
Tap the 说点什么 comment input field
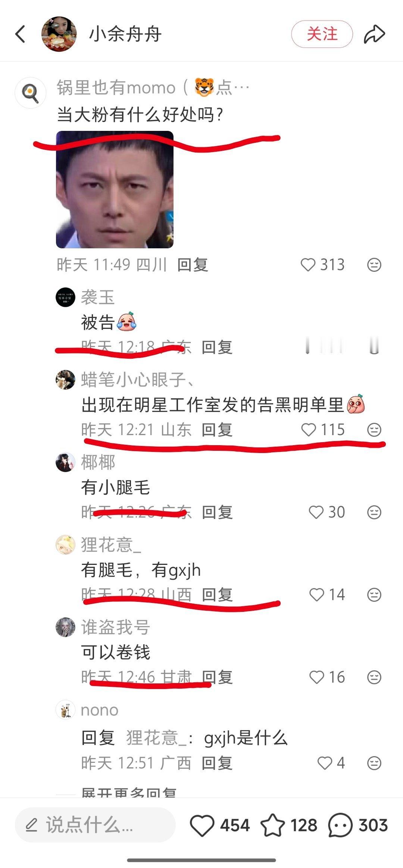(x=95, y=825)
